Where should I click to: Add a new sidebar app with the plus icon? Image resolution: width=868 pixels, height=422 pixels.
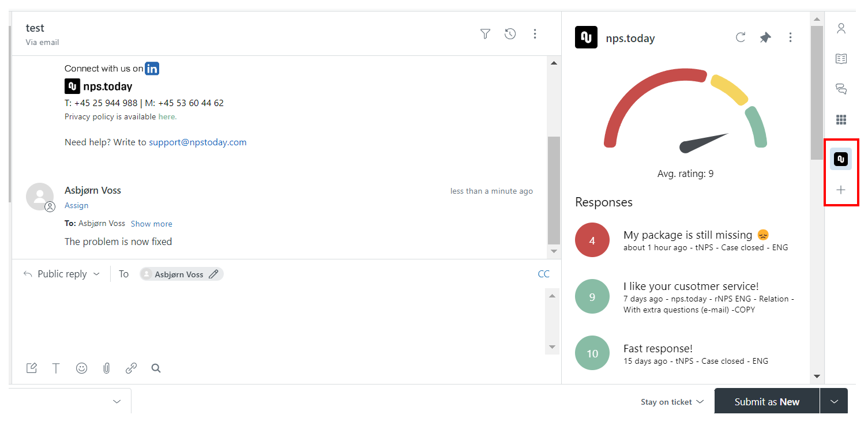pyautogui.click(x=841, y=189)
